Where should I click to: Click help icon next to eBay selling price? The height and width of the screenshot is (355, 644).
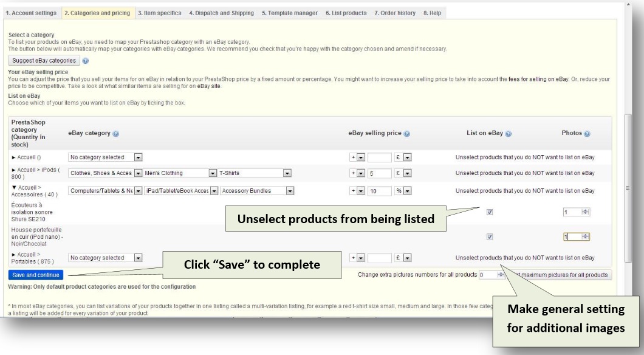click(406, 134)
